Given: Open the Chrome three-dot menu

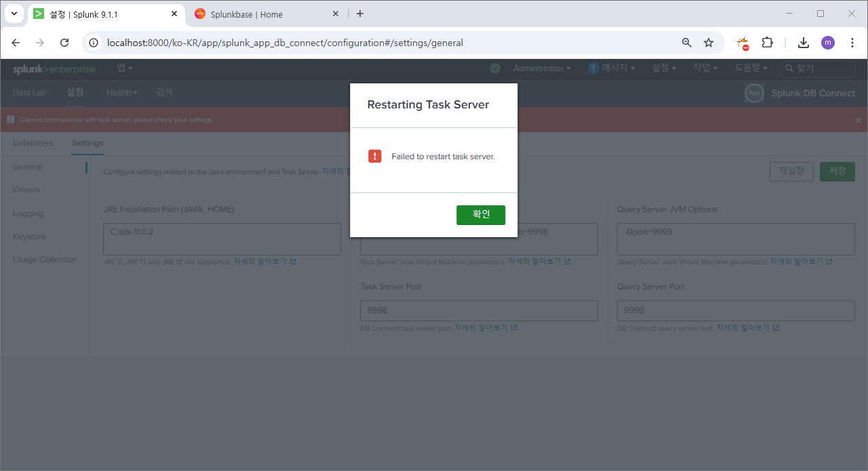Looking at the screenshot, I should pyautogui.click(x=852, y=43).
